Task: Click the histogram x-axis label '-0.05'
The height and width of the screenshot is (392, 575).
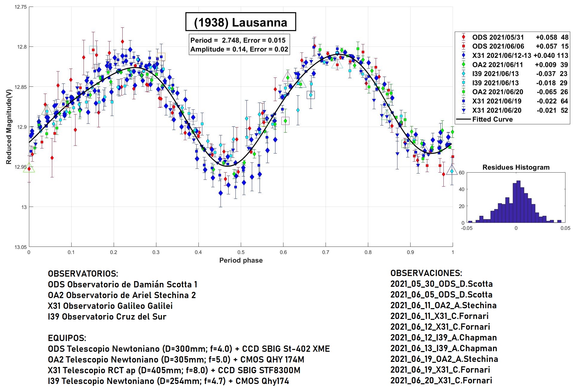Action: click(466, 228)
